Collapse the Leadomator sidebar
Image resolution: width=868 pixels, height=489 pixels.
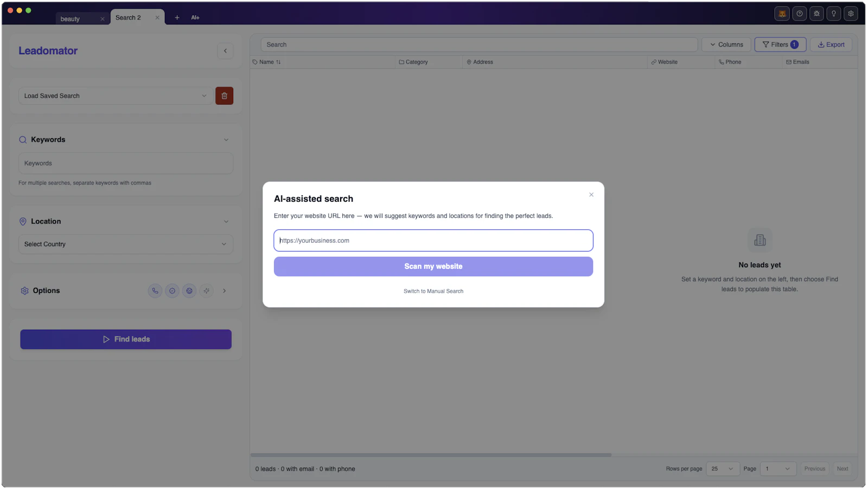point(225,51)
